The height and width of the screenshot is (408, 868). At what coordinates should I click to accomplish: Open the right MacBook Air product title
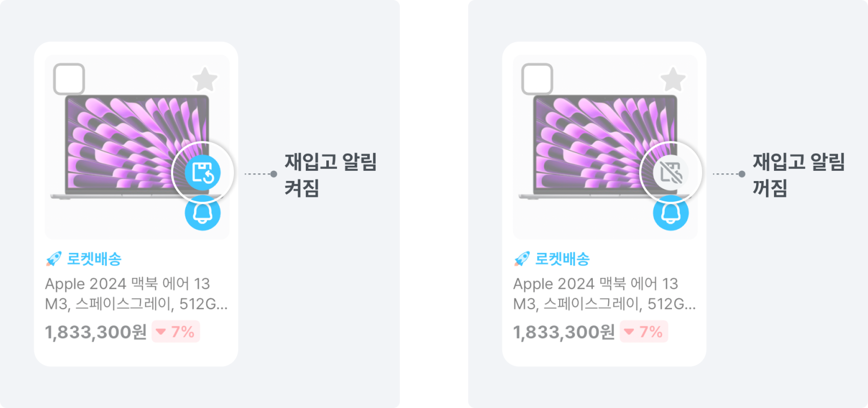tap(604, 294)
